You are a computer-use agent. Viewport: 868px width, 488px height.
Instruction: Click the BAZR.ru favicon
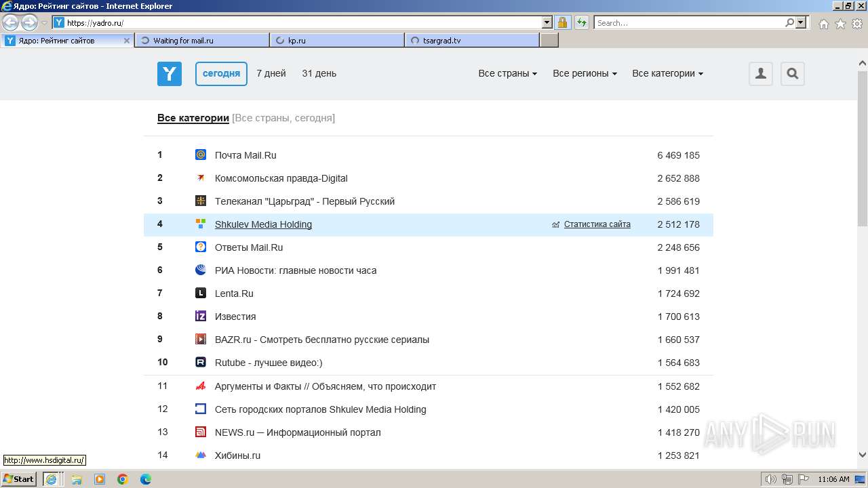pos(201,339)
